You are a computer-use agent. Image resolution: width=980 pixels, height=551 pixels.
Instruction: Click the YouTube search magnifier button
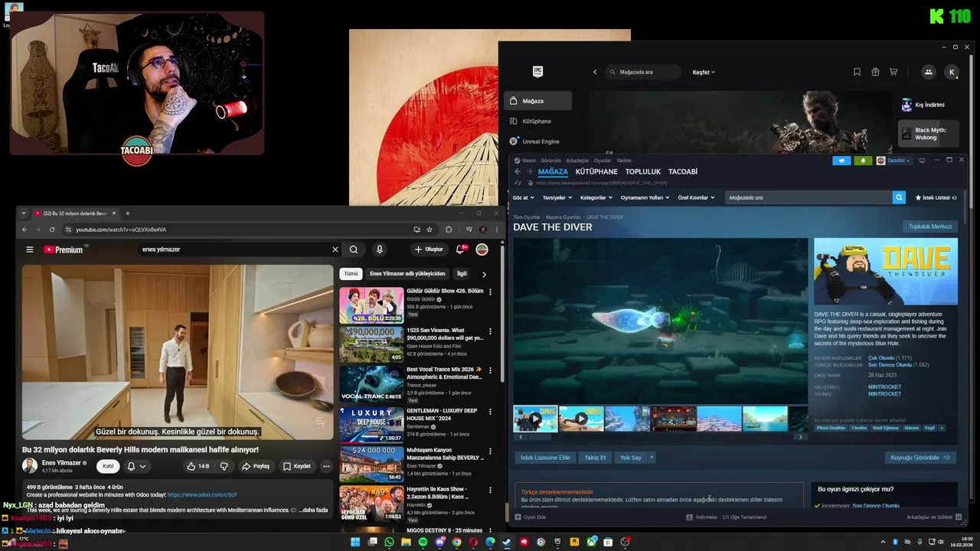354,249
